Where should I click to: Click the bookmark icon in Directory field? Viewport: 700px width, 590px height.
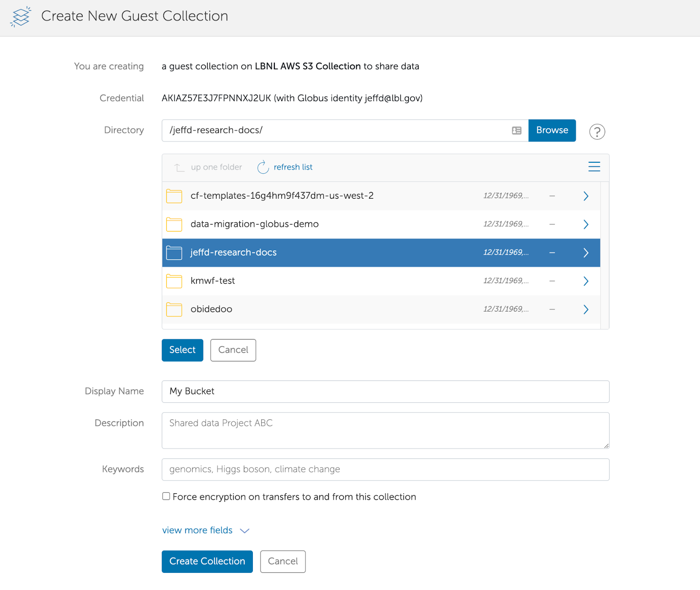(516, 130)
